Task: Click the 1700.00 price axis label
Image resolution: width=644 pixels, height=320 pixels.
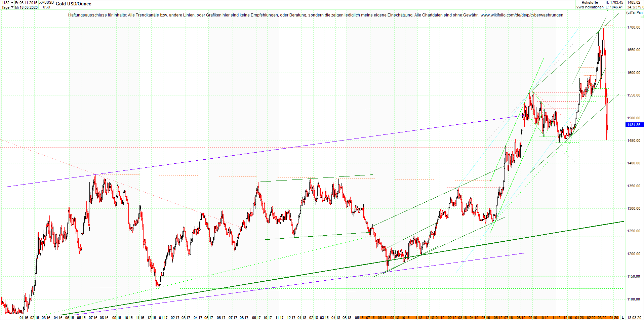Action: point(634,27)
